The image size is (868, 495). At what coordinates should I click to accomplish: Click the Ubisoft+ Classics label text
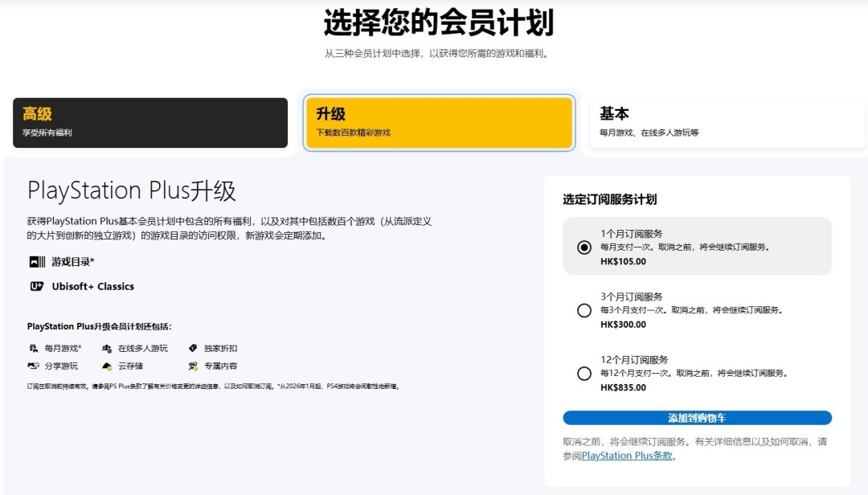coord(93,286)
